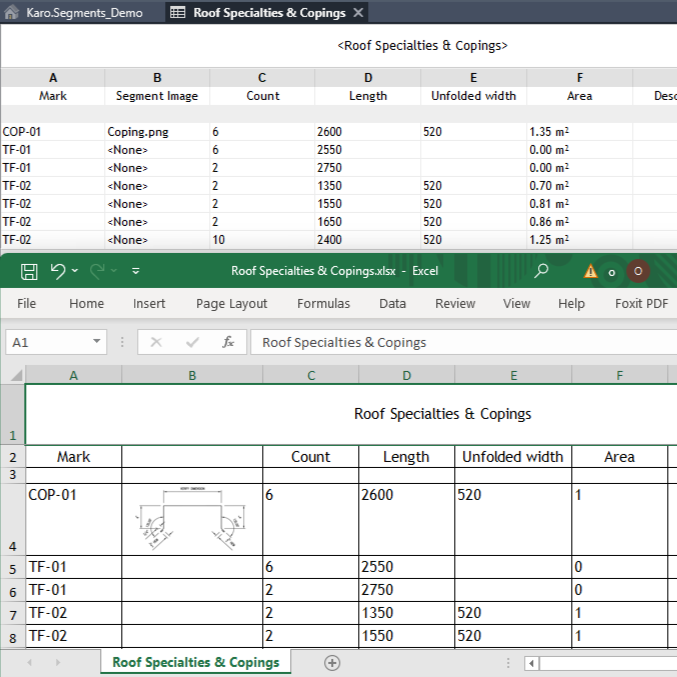
Task: Click COP-01 mark in Revit schedule
Action: click(52, 132)
